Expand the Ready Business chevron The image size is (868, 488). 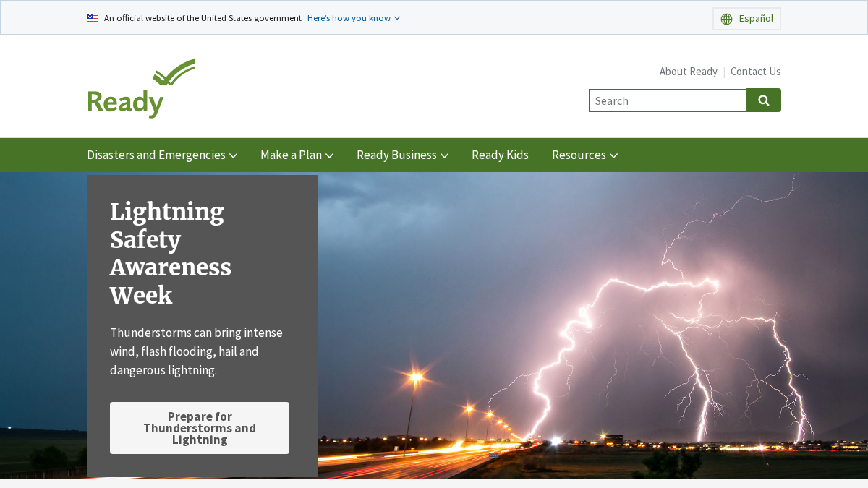pyautogui.click(x=444, y=155)
